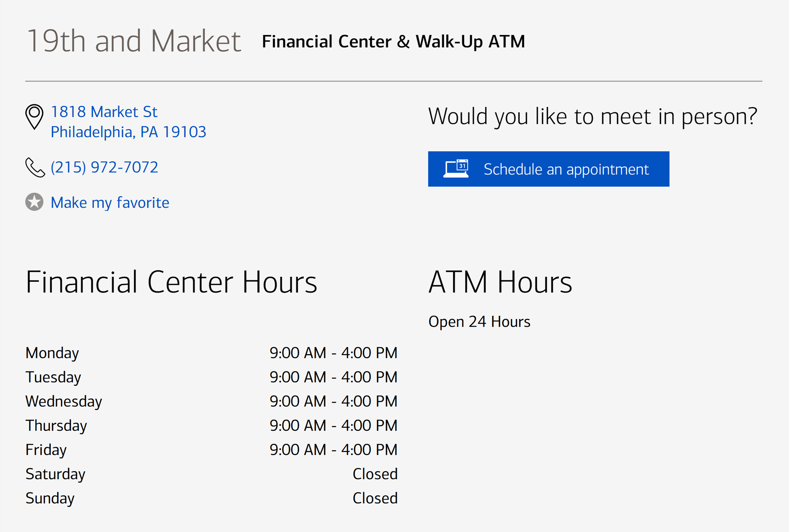
Task: Select the Financial Center & Walk-Up ATM label
Action: [394, 41]
